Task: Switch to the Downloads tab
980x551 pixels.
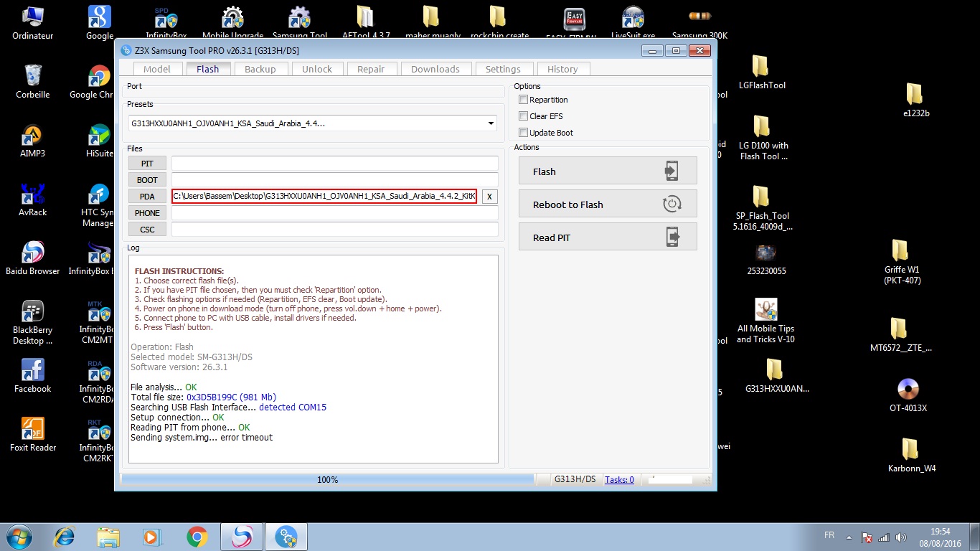Action: click(x=435, y=69)
